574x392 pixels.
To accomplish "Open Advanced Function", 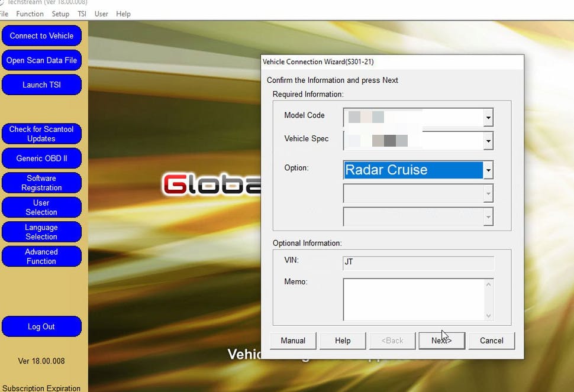I will (41, 257).
